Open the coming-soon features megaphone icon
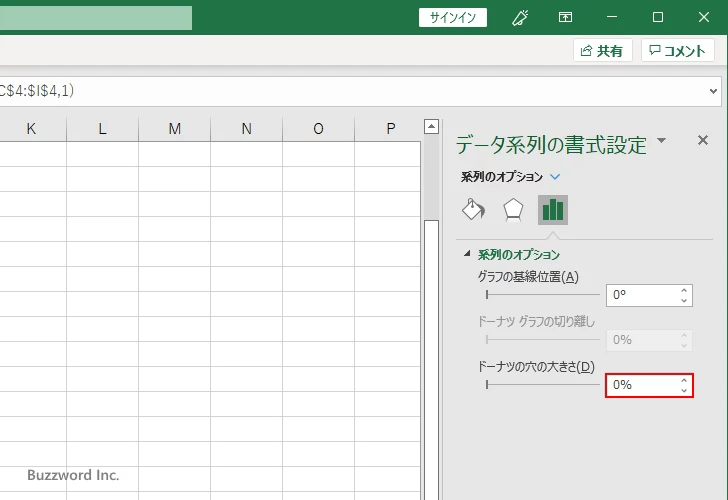The width and height of the screenshot is (728, 500). coord(520,18)
